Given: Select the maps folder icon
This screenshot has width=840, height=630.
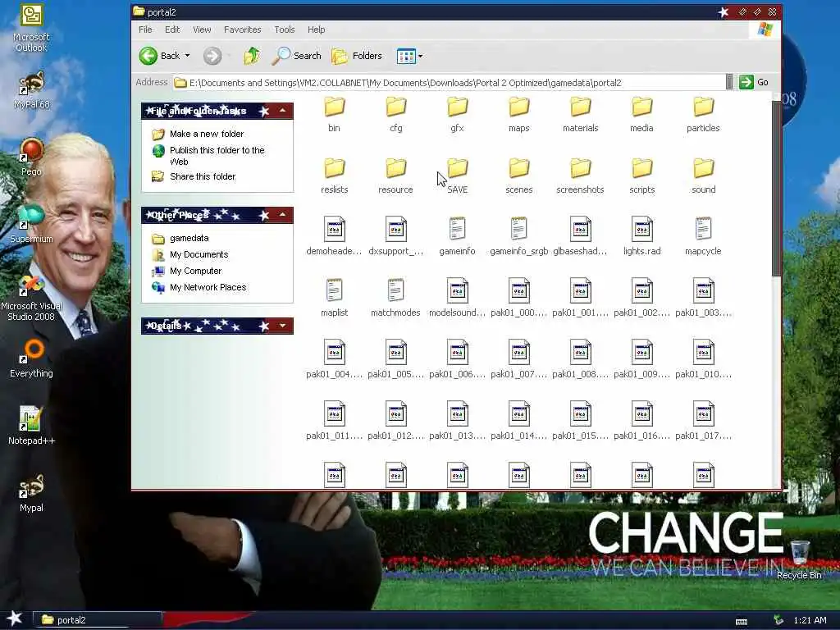Looking at the screenshot, I should coord(519,107).
